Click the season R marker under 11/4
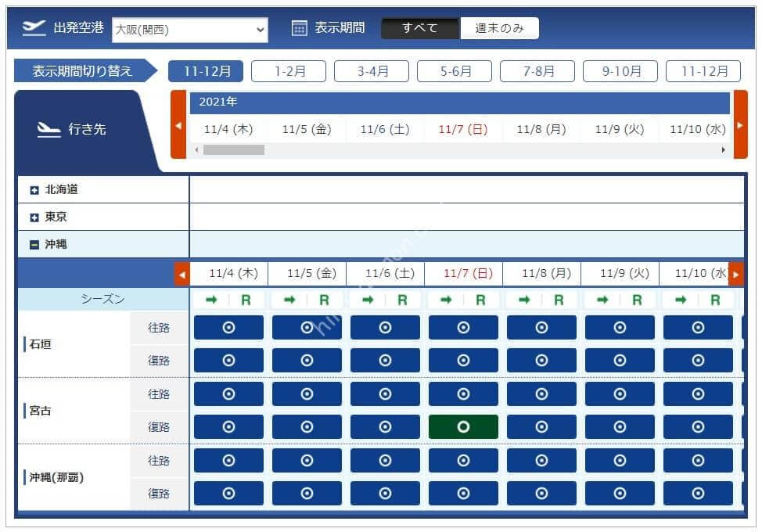 [x=246, y=300]
